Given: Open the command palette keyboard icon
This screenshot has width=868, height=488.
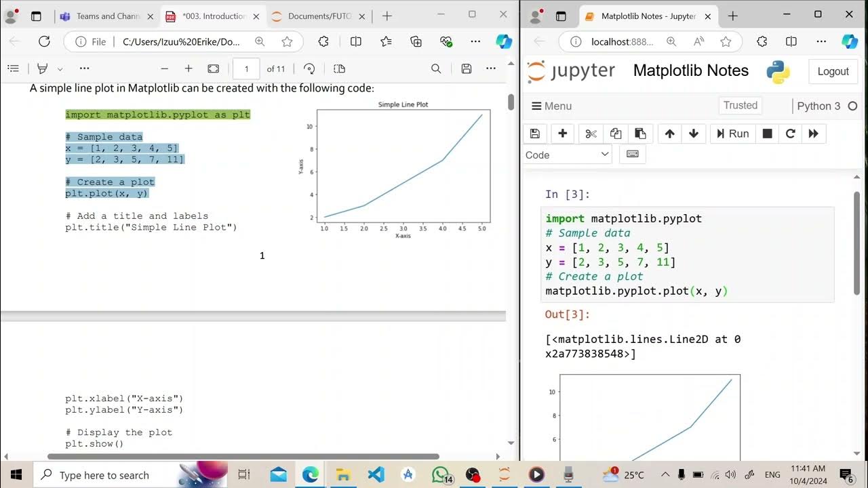Looking at the screenshot, I should (x=633, y=155).
